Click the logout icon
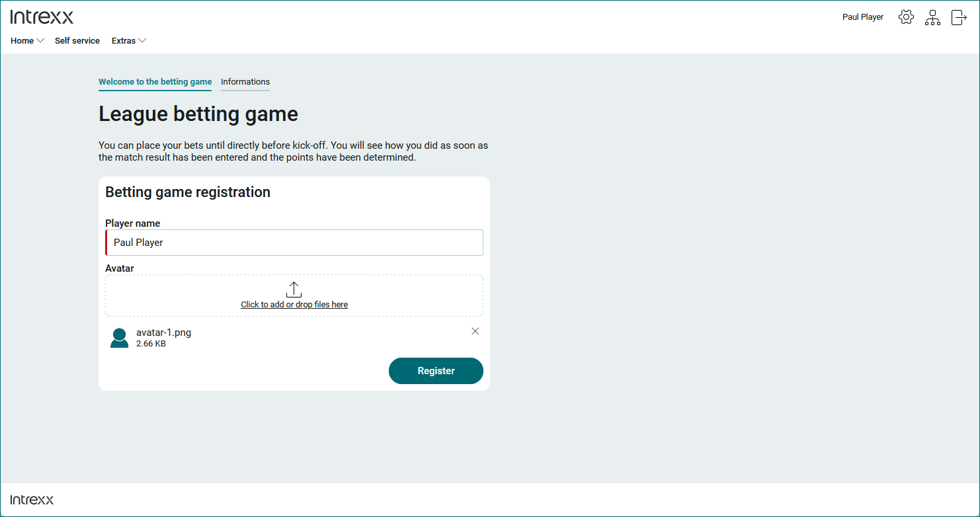 959,17
